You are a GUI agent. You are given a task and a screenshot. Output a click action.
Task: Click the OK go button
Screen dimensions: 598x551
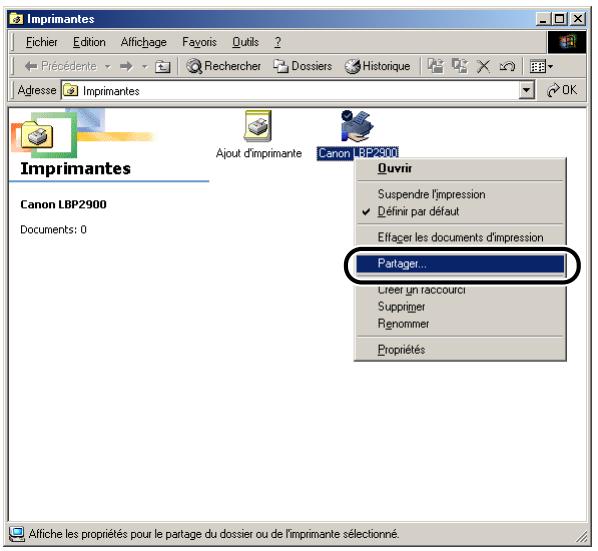[x=562, y=90]
